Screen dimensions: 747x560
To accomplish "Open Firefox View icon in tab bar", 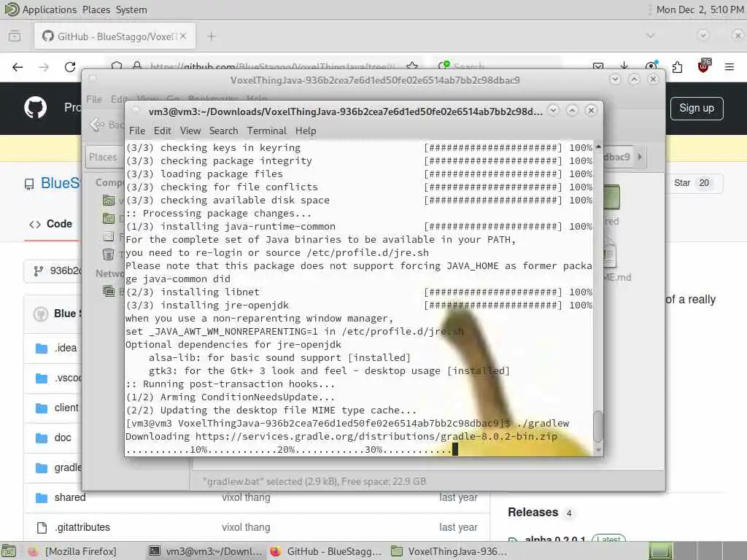I will point(15,36).
